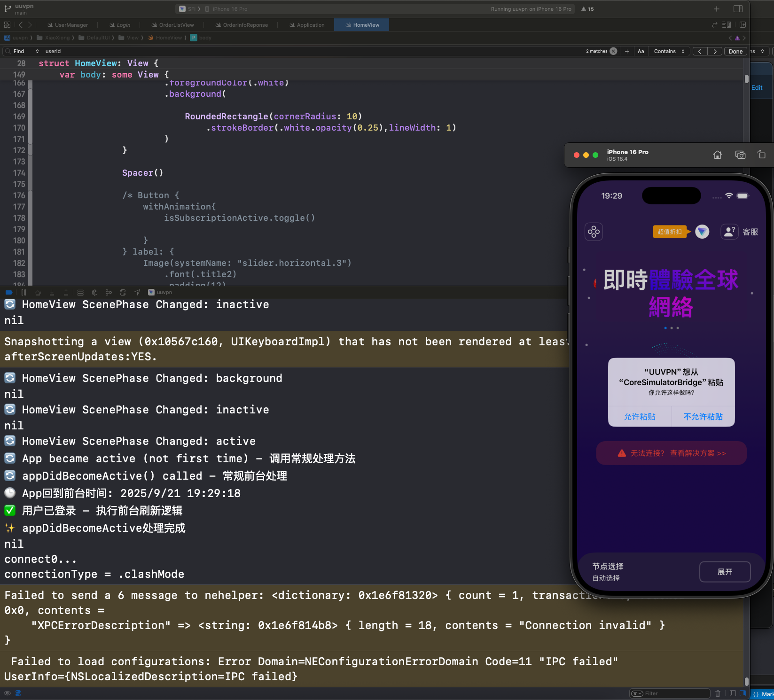Screen dimensions: 774x700
Task: Toggle the code review arrows button
Action: pyautogui.click(x=714, y=25)
